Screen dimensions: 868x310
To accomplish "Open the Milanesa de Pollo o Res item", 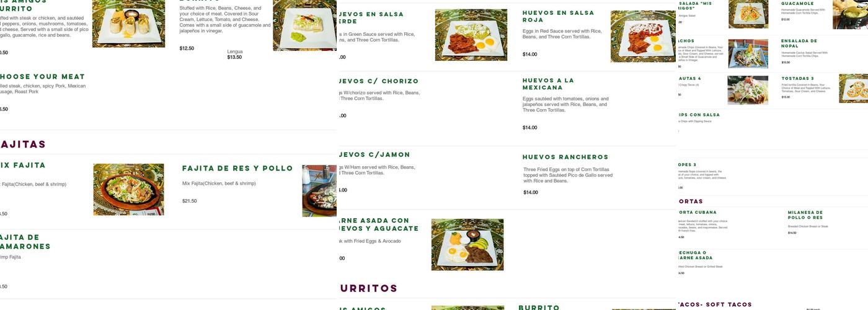I will 805,215.
